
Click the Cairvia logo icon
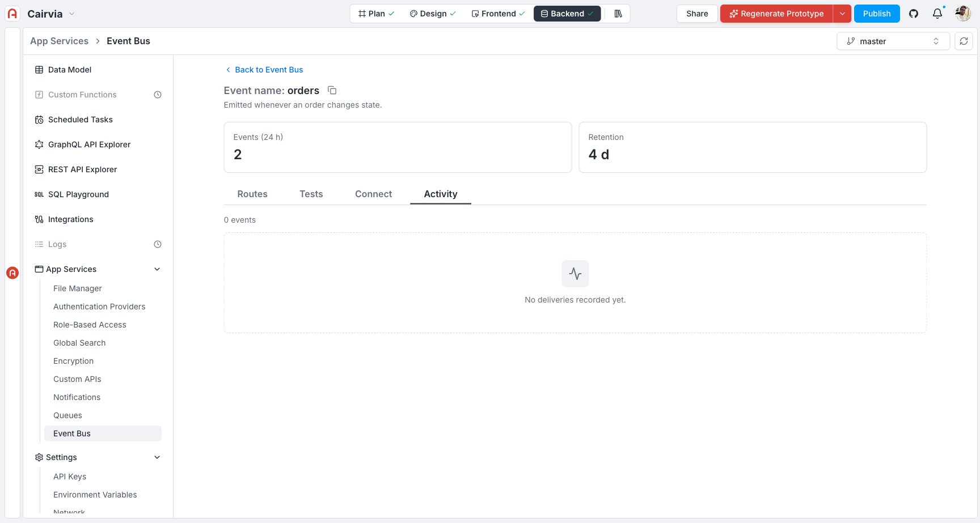[x=12, y=14]
